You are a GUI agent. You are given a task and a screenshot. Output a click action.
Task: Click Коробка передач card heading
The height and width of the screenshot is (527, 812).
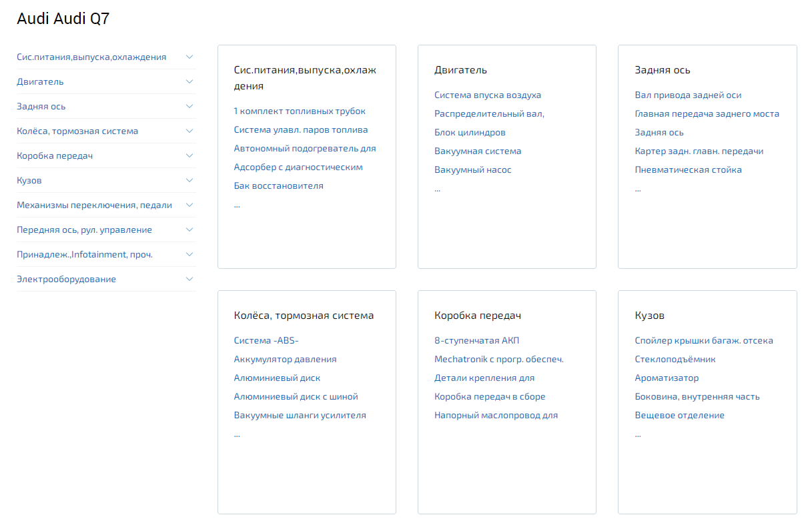[478, 316]
